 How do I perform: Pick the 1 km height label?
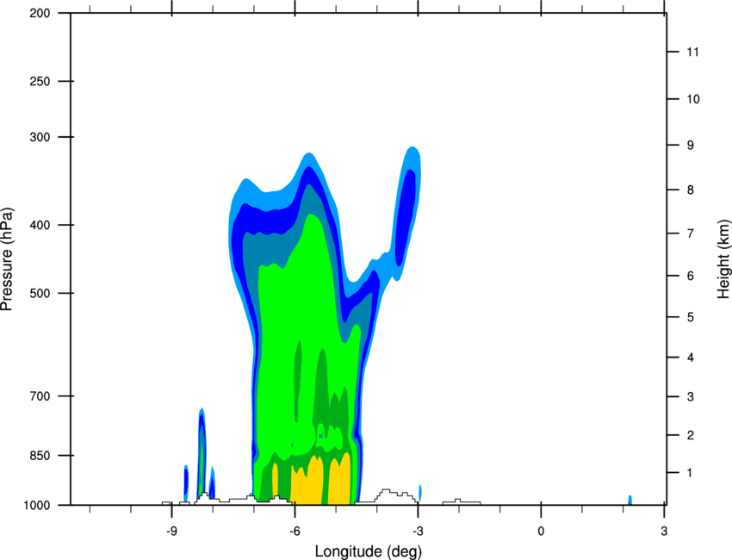[x=691, y=473]
